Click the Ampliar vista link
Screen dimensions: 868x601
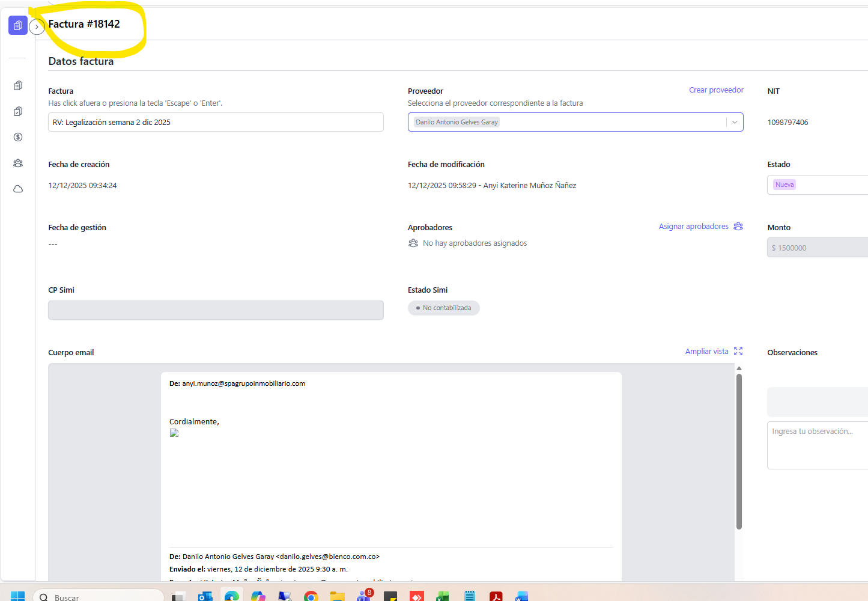706,352
